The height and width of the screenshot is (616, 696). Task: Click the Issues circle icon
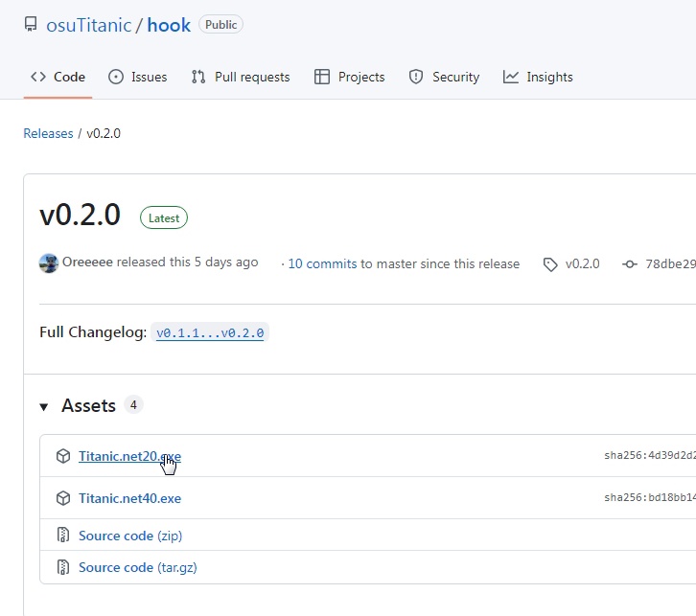point(116,77)
